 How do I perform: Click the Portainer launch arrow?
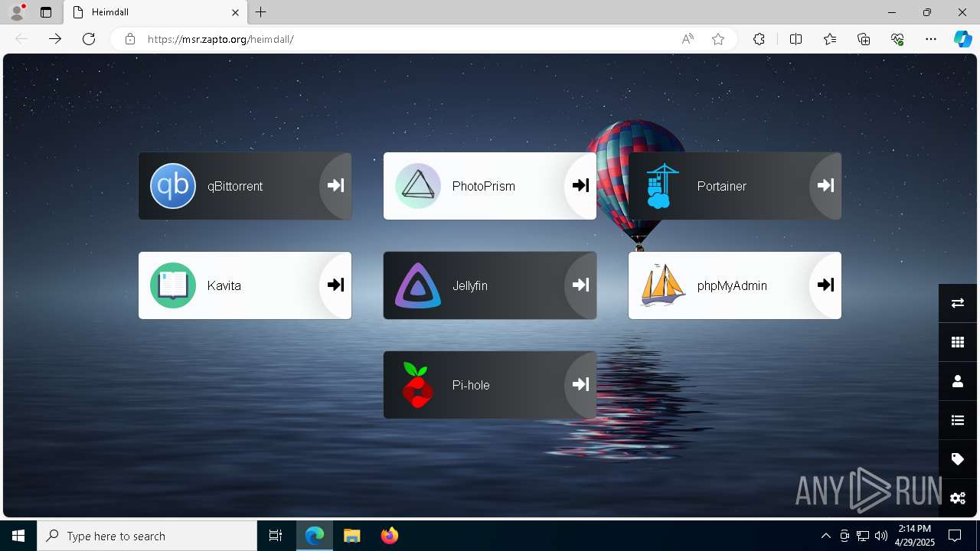(825, 185)
